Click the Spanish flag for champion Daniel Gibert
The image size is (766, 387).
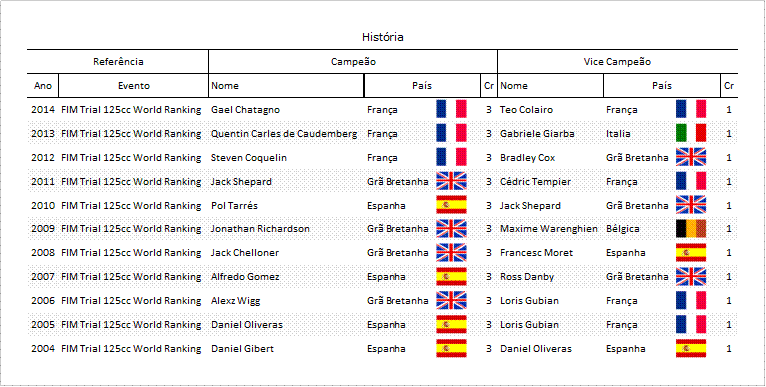pyautogui.click(x=451, y=348)
